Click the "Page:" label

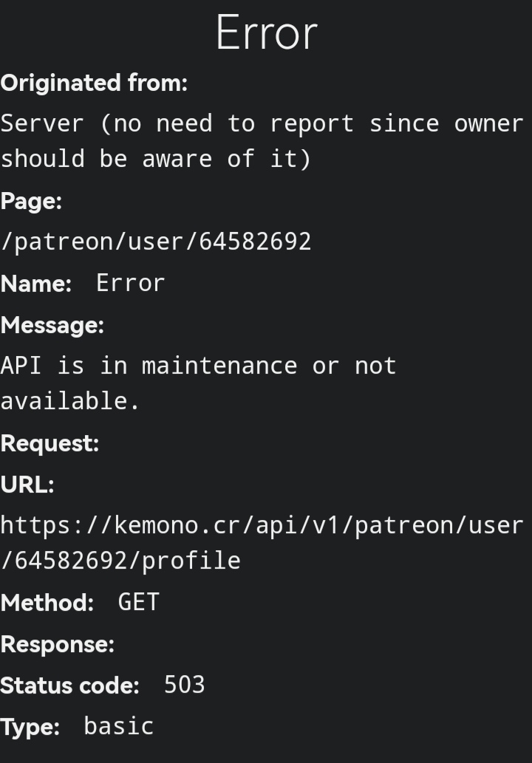31,202
